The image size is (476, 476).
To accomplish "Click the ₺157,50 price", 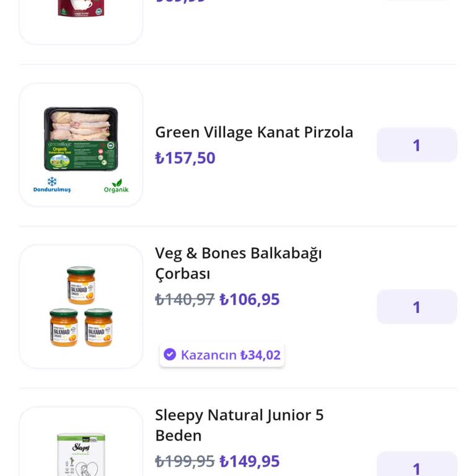I will click(185, 158).
